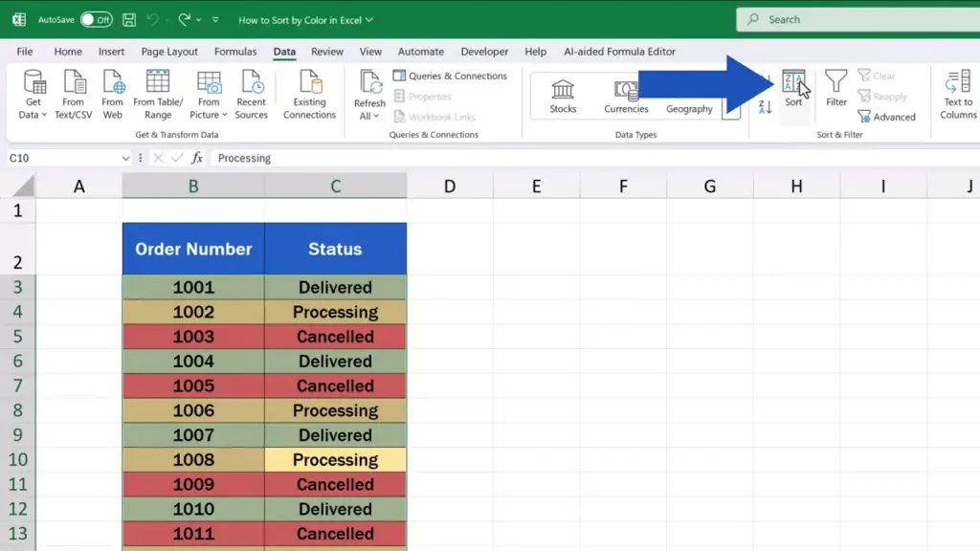Screen dimensions: 980x551
Task: Click the Insert Function fx button
Action: (x=197, y=159)
